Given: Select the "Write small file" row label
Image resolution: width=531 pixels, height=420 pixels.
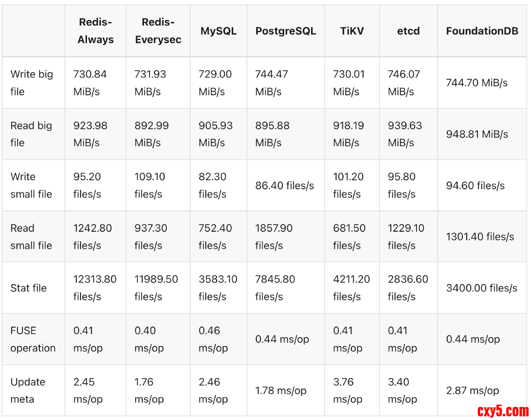Looking at the screenshot, I should pyautogui.click(x=31, y=185).
